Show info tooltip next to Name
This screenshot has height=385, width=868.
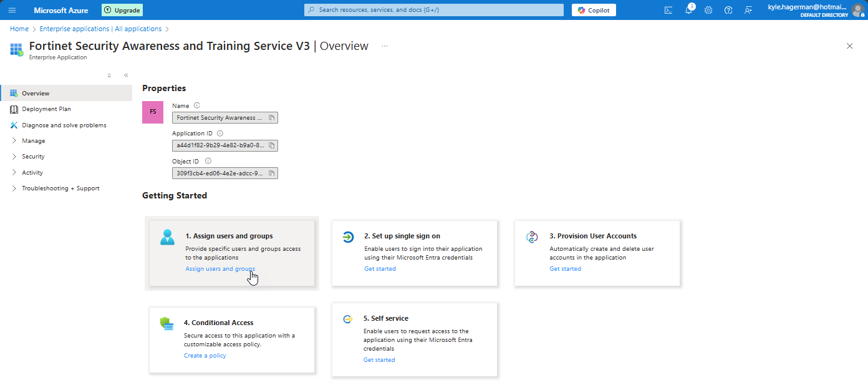[x=196, y=106]
